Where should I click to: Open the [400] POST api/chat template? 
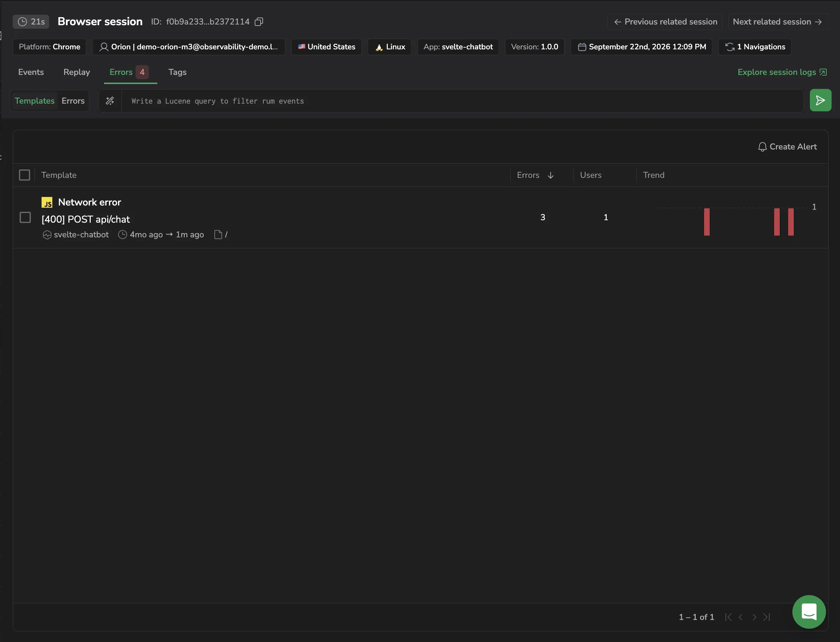pyautogui.click(x=85, y=219)
